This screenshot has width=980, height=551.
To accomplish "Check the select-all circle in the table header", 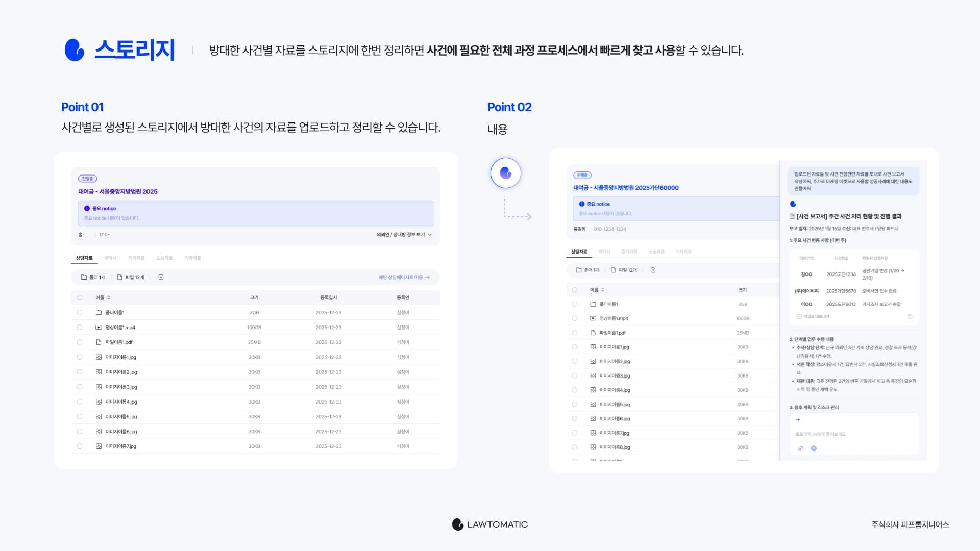I will click(x=80, y=297).
